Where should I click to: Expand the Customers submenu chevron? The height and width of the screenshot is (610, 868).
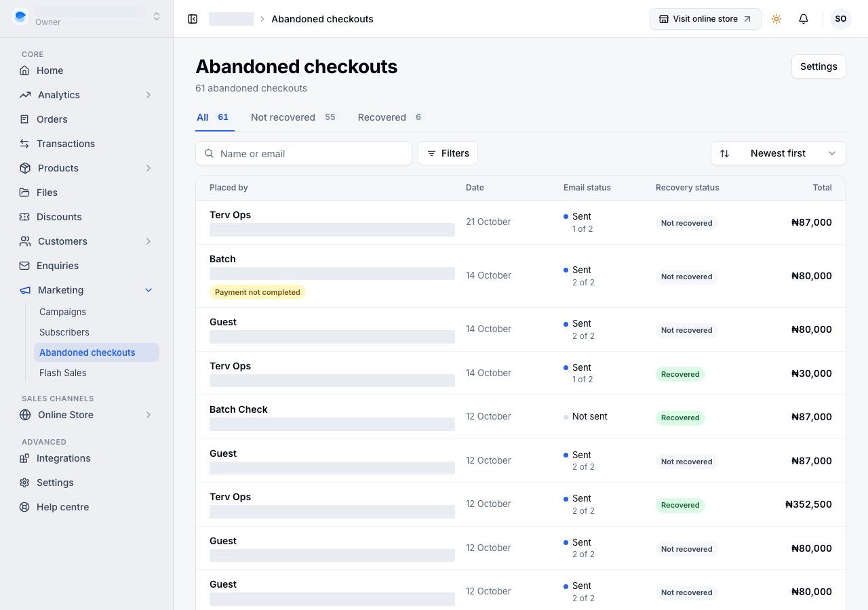(x=149, y=241)
